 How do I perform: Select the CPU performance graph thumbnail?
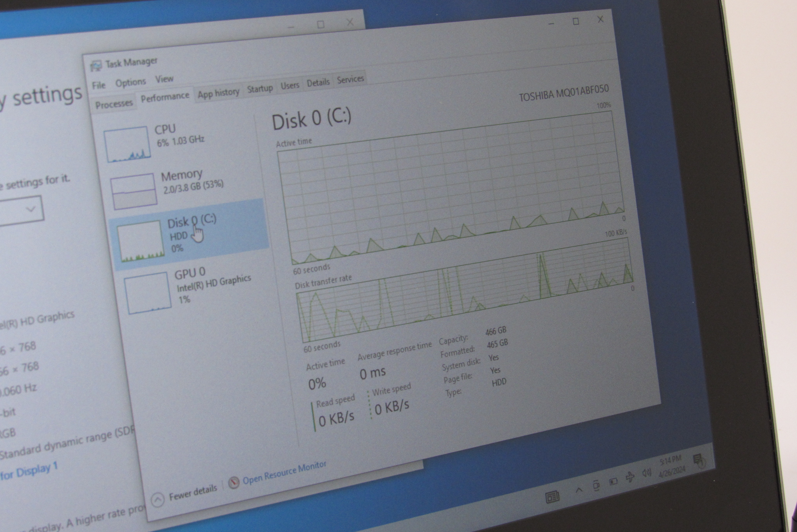[x=127, y=144]
